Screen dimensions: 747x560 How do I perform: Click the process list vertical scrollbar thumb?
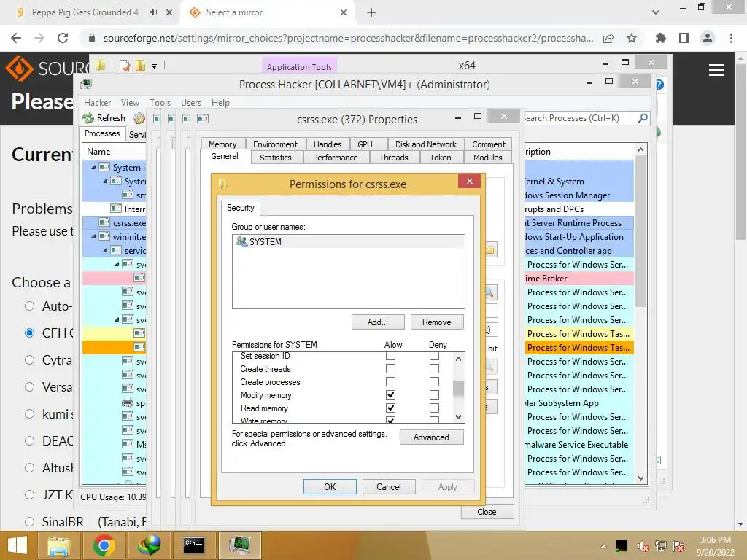(640, 231)
